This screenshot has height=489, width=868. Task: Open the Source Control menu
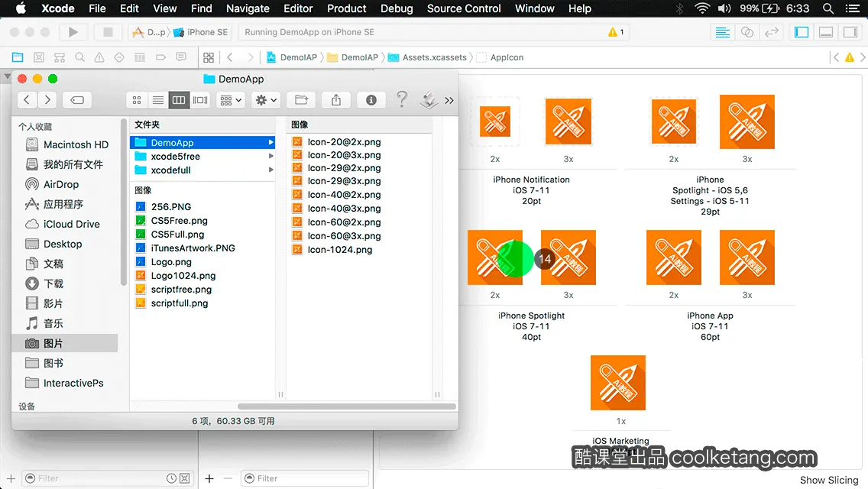click(x=464, y=8)
